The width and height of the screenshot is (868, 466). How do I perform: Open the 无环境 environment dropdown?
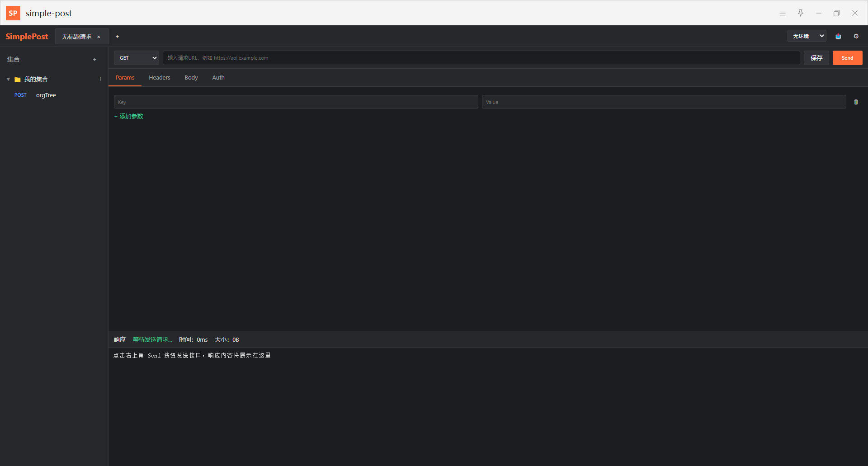(x=807, y=36)
